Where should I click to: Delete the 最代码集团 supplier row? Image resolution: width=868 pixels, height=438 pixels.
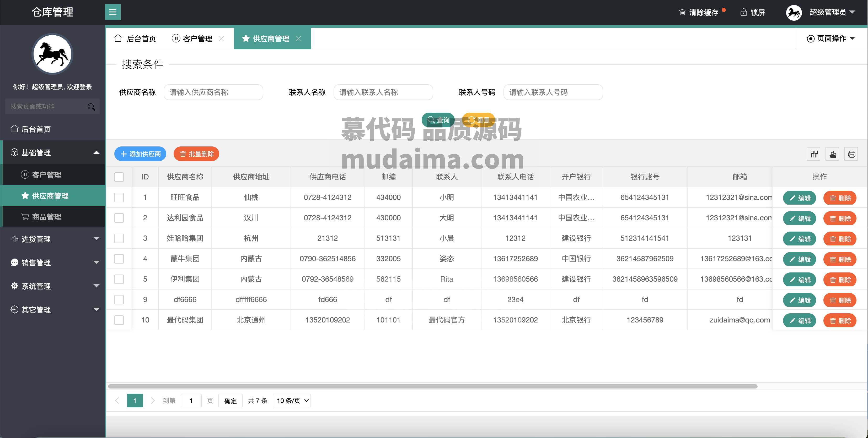pos(840,320)
